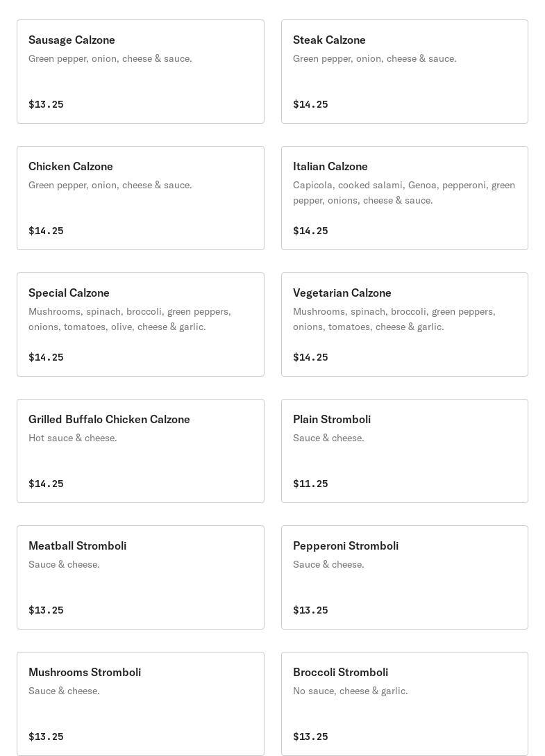Select the Steak Calzone card

[x=404, y=72]
